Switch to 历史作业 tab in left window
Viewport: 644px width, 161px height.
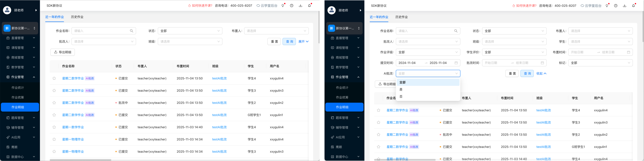point(77,17)
